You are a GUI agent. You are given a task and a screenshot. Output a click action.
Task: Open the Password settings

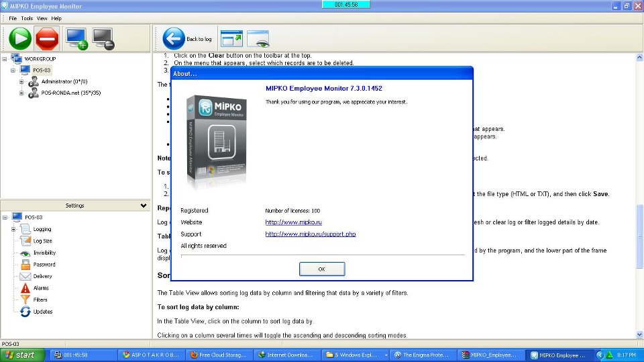[x=44, y=265]
